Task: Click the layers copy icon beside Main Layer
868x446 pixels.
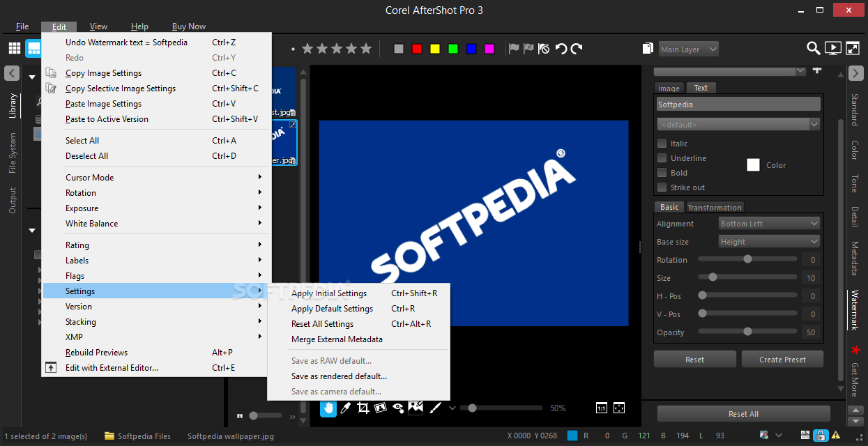Action: click(x=648, y=49)
